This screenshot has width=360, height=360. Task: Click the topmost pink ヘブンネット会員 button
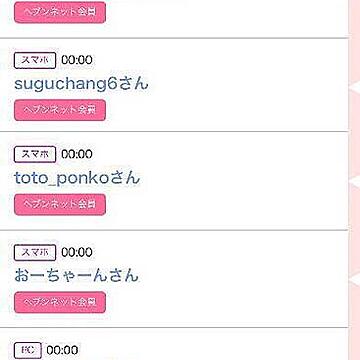coord(60,12)
